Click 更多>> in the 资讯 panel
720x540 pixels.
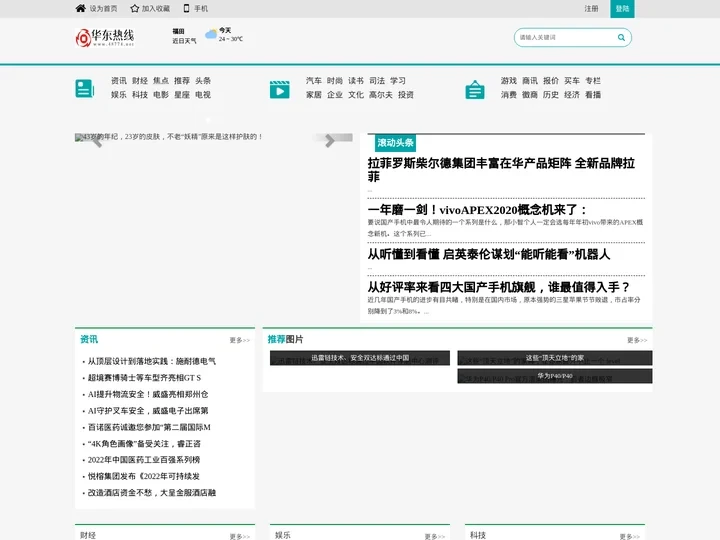click(x=240, y=340)
